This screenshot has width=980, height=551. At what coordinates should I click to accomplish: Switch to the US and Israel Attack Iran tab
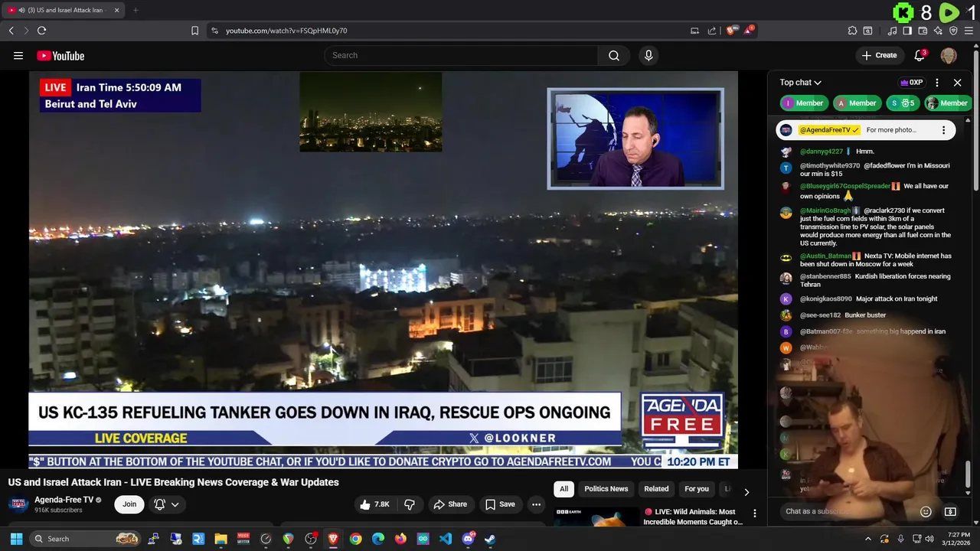click(x=64, y=10)
